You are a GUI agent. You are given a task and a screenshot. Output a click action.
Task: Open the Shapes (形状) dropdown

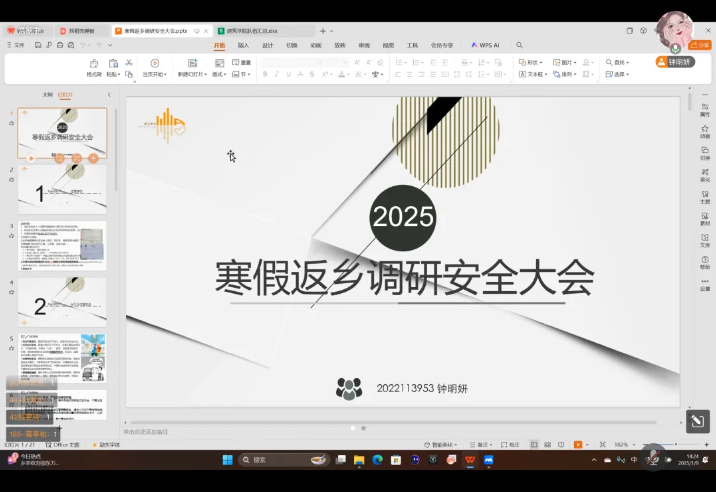tap(532, 62)
